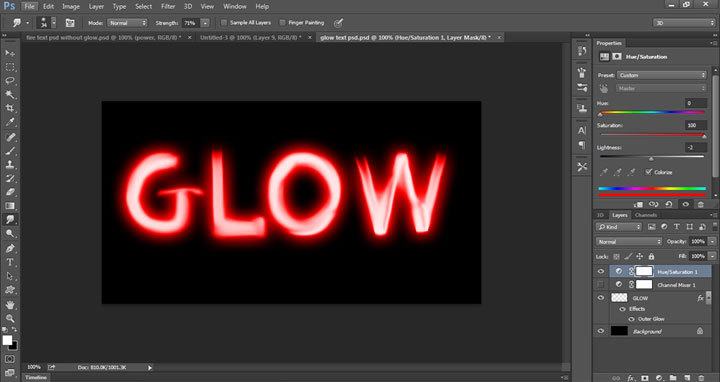Uncheck the Colorize checkbox
The image size is (720, 382).
[648, 172]
